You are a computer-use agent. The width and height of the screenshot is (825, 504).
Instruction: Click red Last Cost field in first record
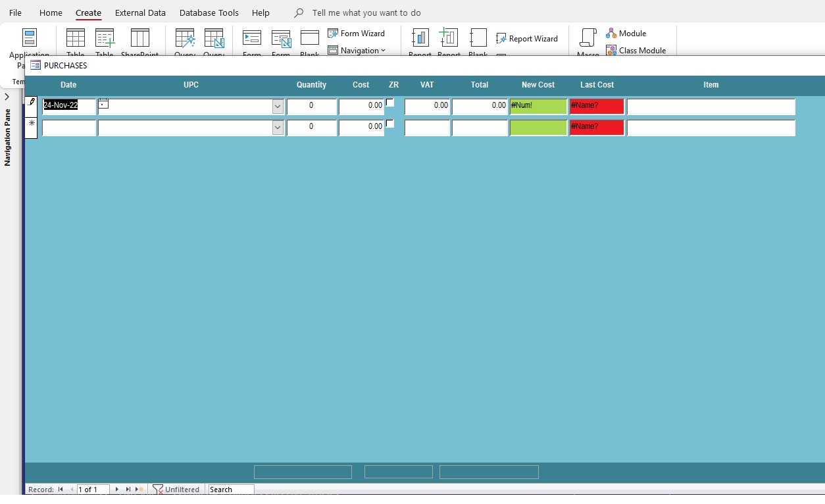tap(597, 107)
